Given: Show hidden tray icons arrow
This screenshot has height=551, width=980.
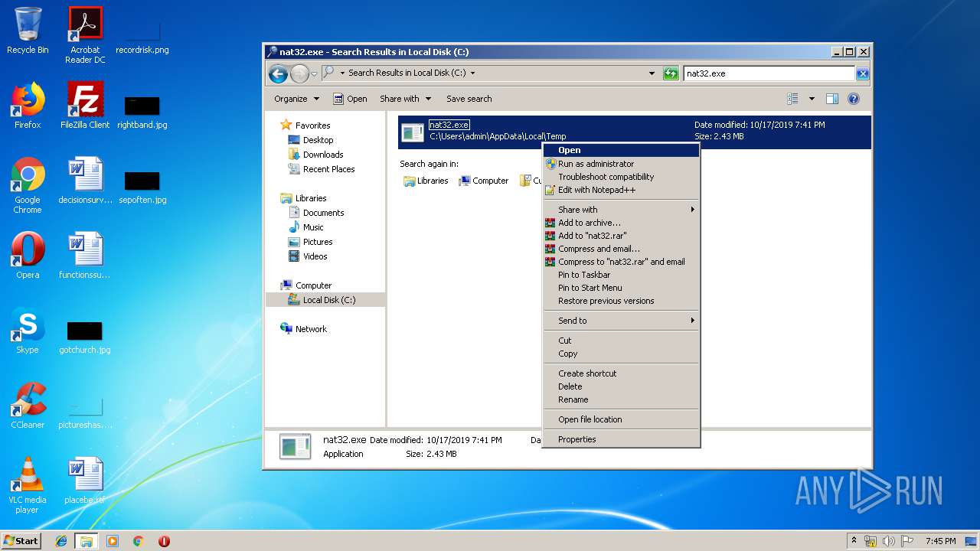Looking at the screenshot, I should pos(854,541).
